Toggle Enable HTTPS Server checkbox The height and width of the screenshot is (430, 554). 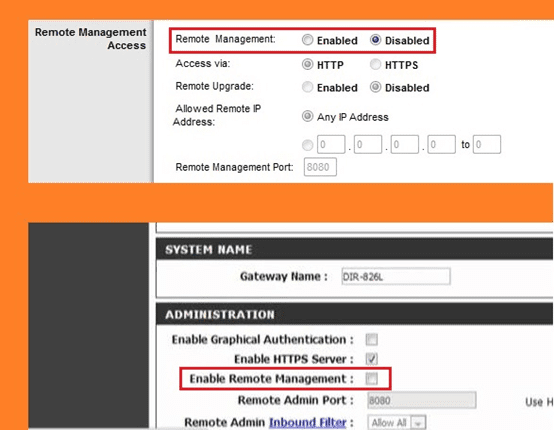tap(371, 359)
